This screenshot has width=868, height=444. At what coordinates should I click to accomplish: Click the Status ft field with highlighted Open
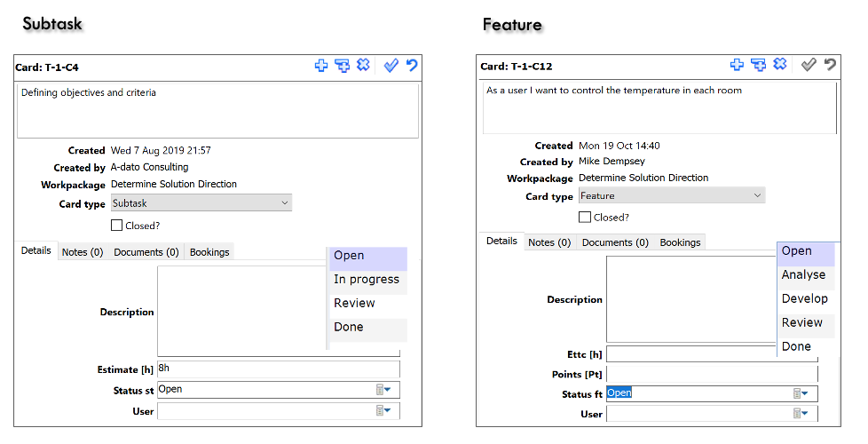pyautogui.click(x=712, y=393)
